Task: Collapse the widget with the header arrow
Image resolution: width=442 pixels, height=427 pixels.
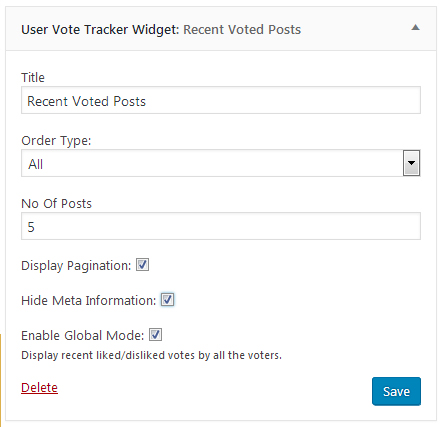Action: point(415,27)
